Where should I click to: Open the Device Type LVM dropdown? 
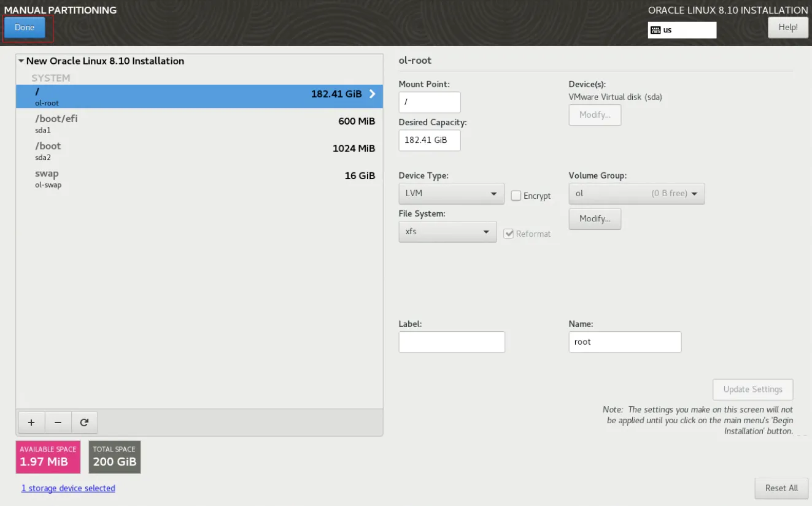(451, 194)
